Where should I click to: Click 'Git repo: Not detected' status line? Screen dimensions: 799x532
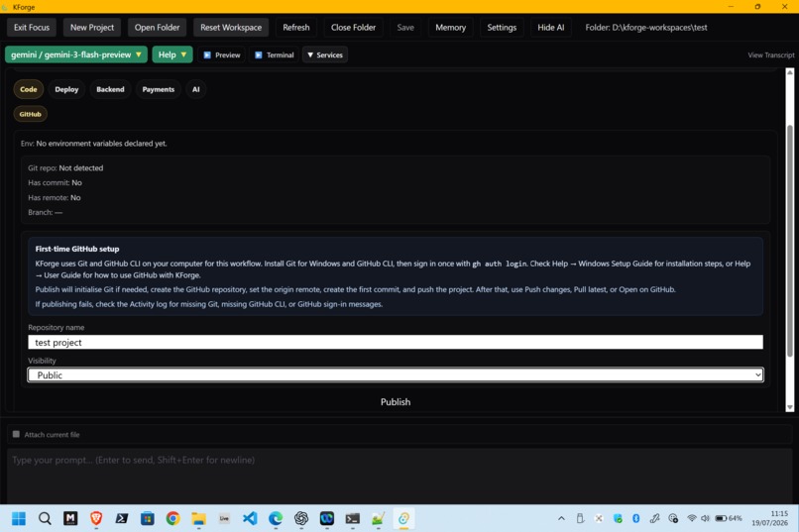pyautogui.click(x=65, y=168)
